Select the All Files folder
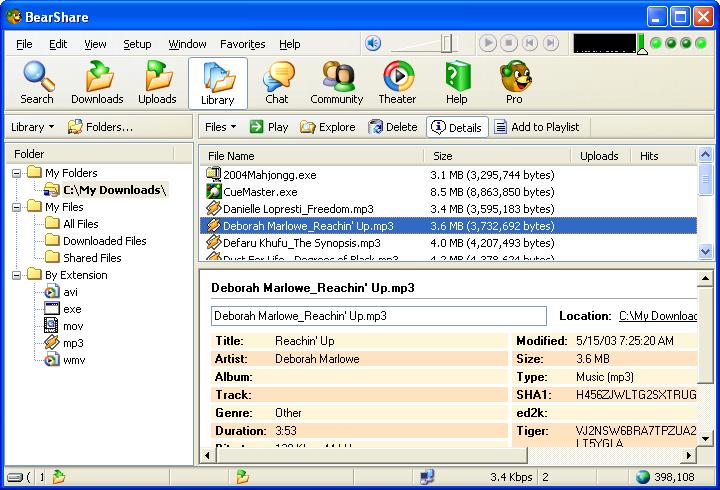This screenshot has width=720, height=490. click(81, 224)
